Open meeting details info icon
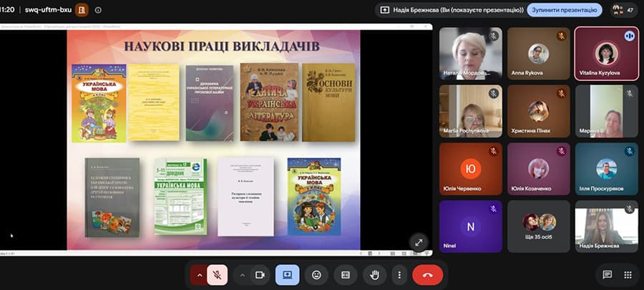 click(x=98, y=10)
